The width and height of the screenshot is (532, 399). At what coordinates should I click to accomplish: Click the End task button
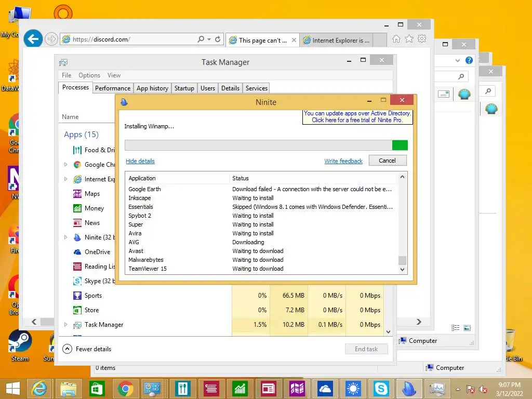pos(366,349)
